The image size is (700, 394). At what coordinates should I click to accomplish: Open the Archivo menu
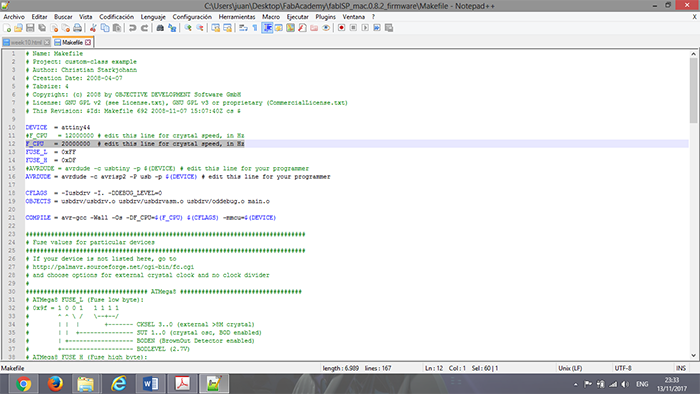click(14, 17)
